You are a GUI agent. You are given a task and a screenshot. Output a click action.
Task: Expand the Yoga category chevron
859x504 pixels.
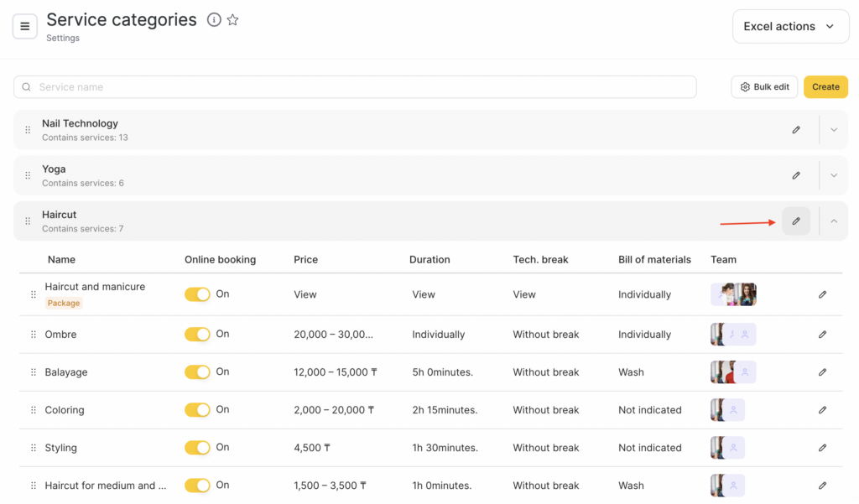[834, 175]
